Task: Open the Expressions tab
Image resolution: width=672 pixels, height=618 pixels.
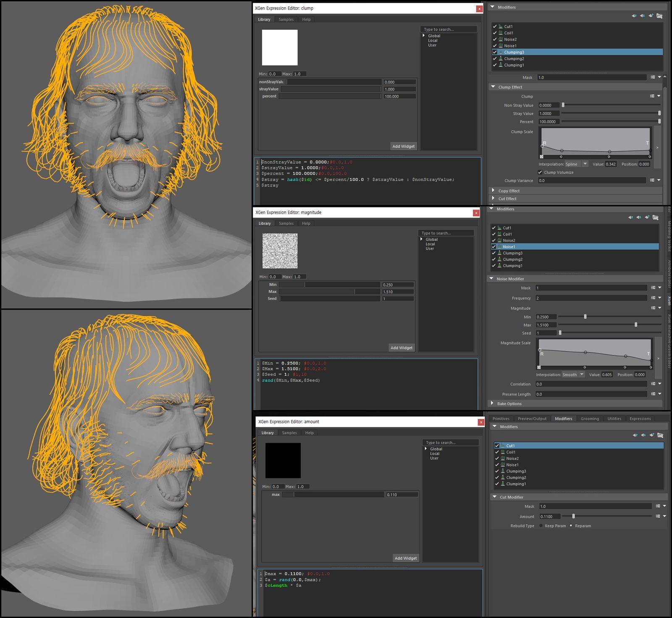Action: click(x=640, y=419)
